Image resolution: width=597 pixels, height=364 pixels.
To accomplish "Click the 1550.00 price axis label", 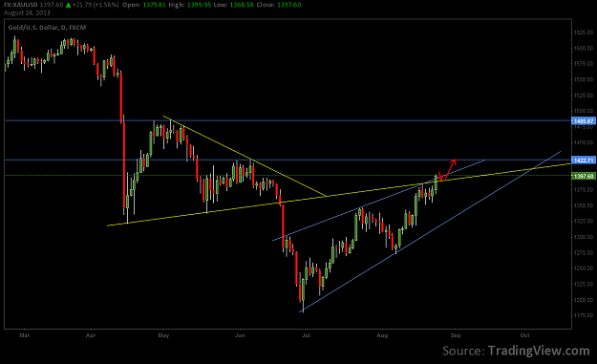I will pyautogui.click(x=584, y=79).
